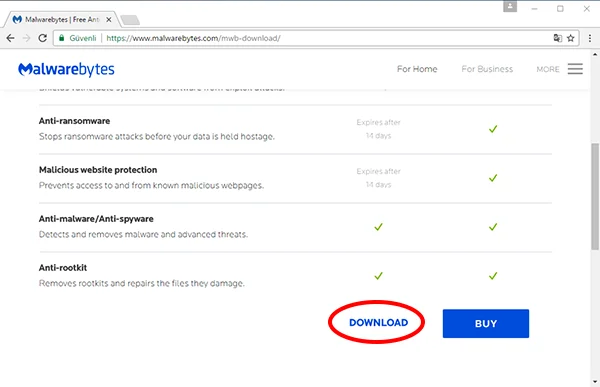Click the Anti-malware/Anti-spyware heading
This screenshot has height=387, width=600.
pos(96,219)
